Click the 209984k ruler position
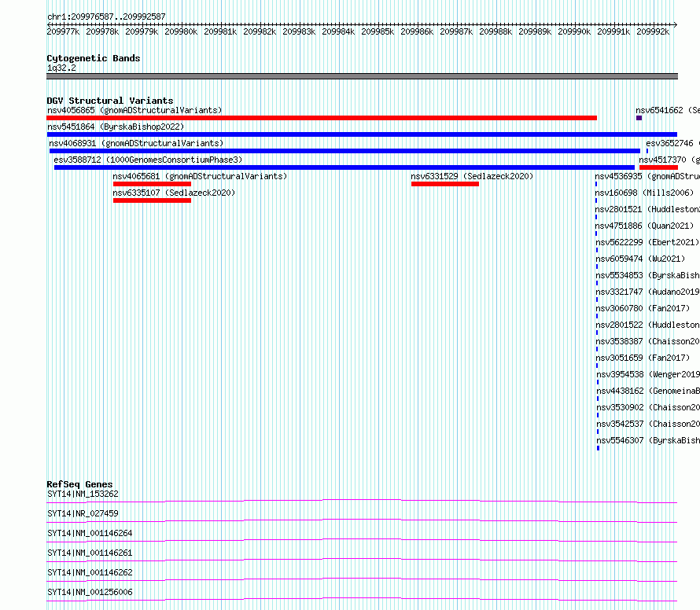Screen dimensions: 700x610 [338, 31]
